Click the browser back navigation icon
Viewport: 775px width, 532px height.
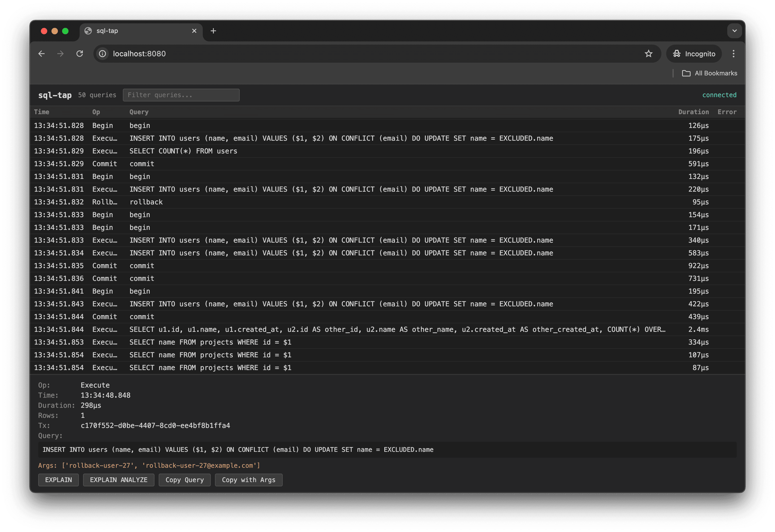(x=41, y=53)
